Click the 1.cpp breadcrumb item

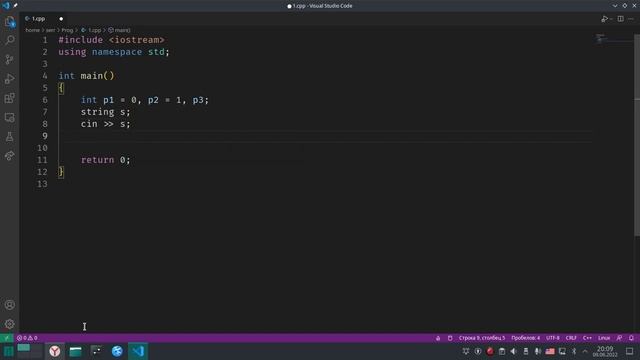pyautogui.click(x=91, y=30)
